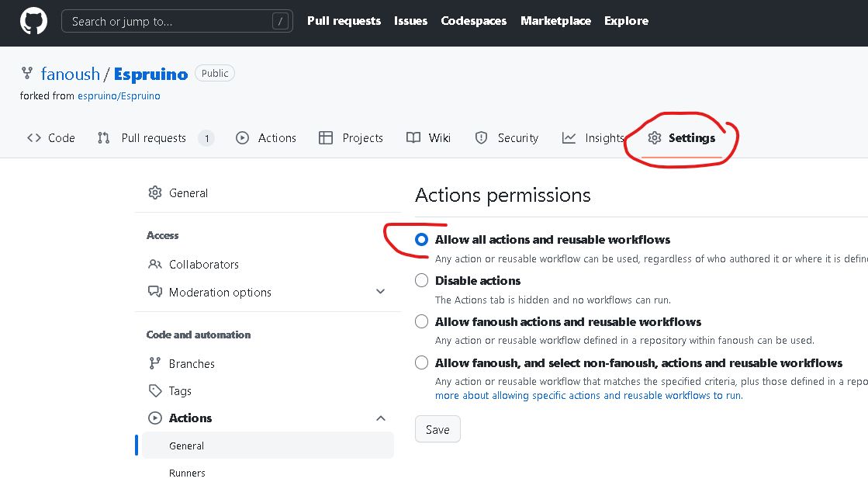The width and height of the screenshot is (868, 482).
Task: Click the slash shortcut icon in search
Action: point(280,22)
